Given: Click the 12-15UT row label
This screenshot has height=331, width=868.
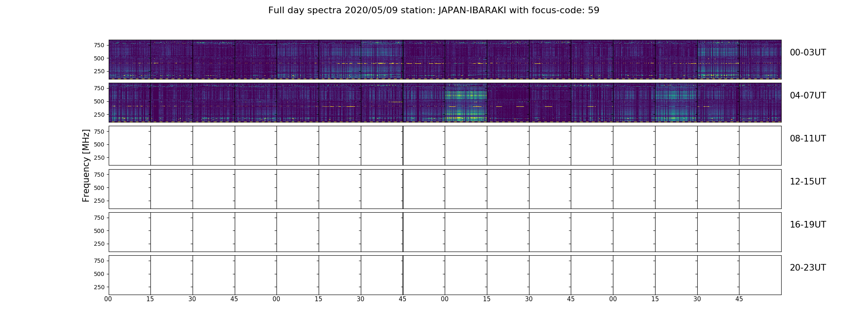Looking at the screenshot, I should click(x=808, y=182).
